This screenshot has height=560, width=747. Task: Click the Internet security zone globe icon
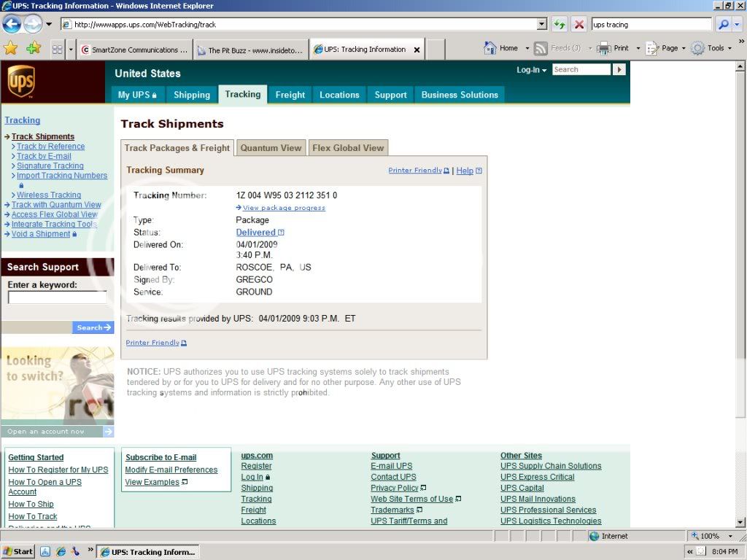click(x=594, y=536)
